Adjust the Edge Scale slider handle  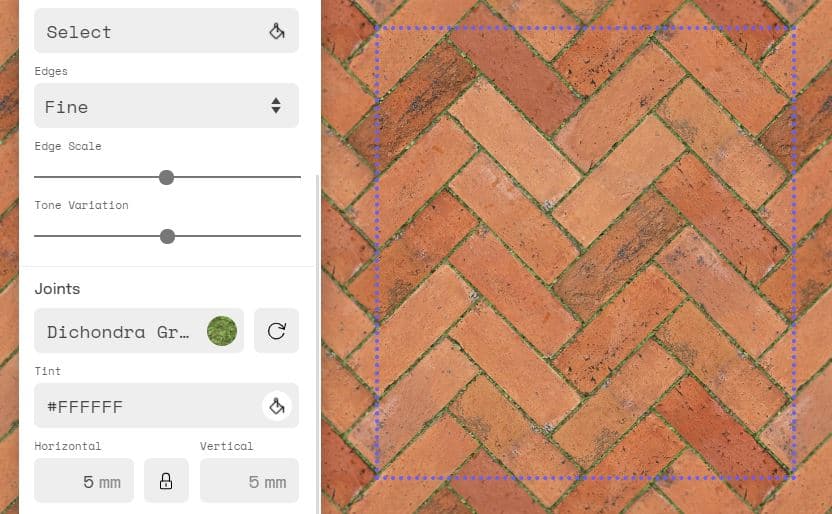[x=167, y=177]
